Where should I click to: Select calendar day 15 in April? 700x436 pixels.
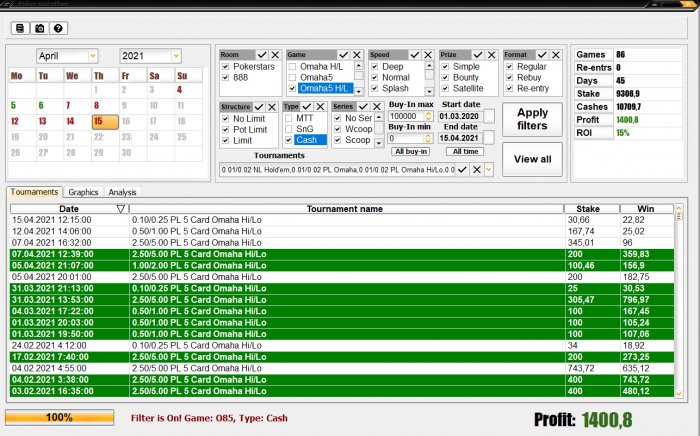[x=105, y=121]
